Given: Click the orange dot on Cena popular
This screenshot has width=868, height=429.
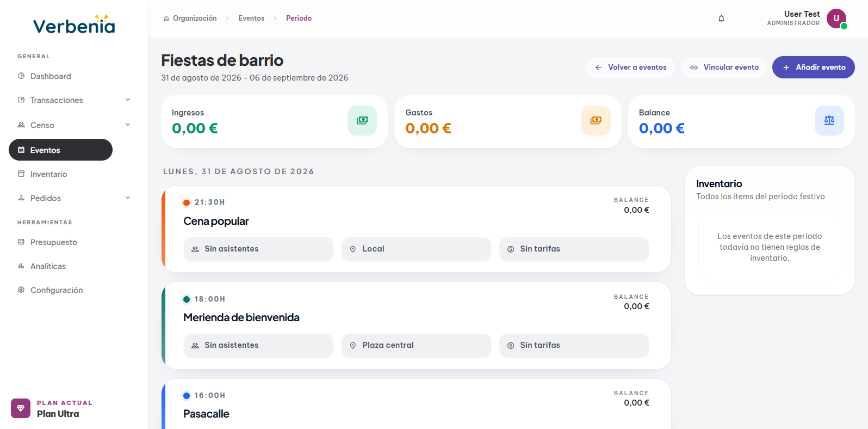Looking at the screenshot, I should 187,203.
